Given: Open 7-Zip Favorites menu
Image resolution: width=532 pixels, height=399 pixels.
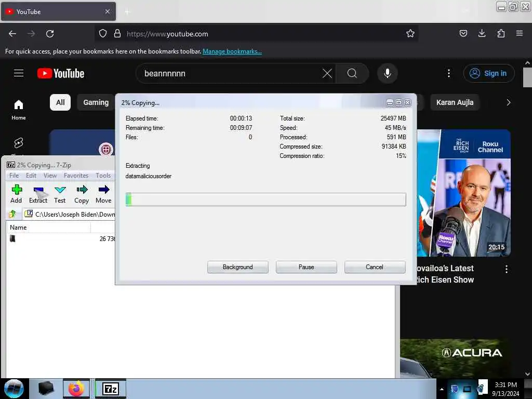Looking at the screenshot, I should [x=76, y=176].
